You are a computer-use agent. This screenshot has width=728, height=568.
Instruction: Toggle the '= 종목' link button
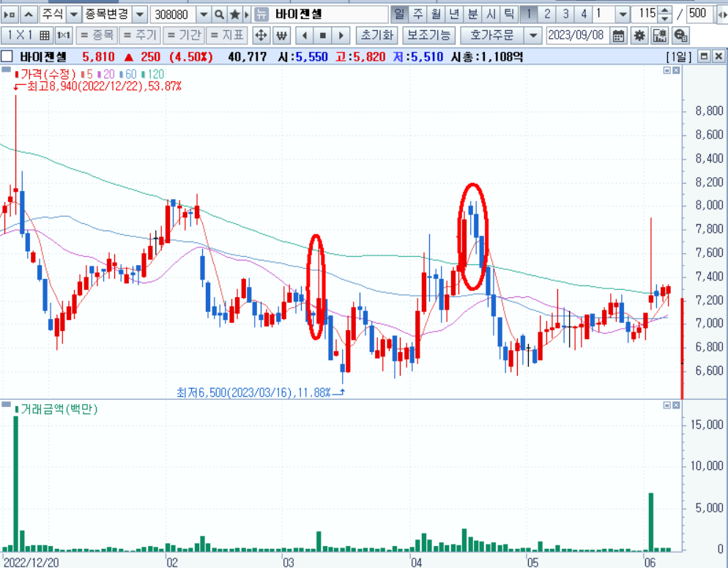[97, 35]
